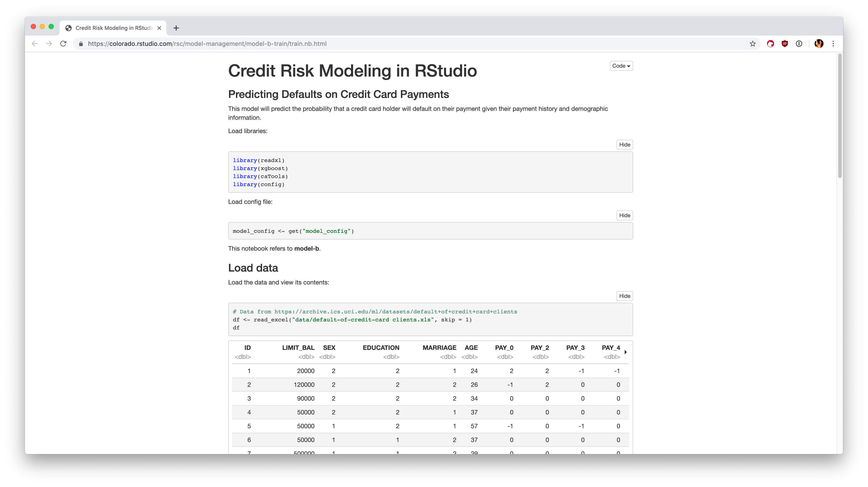Click ID cell 4 in the table
Viewport: 868px width, 487px height.
(x=249, y=412)
